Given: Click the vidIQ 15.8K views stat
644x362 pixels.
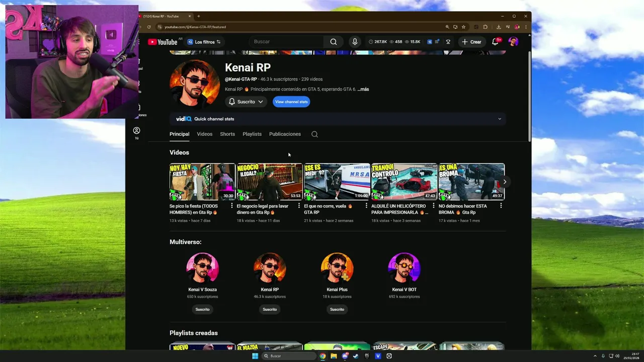Looking at the screenshot, I should pyautogui.click(x=413, y=42).
